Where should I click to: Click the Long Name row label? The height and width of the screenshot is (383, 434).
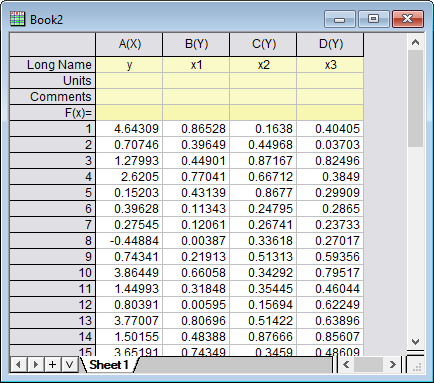point(53,65)
